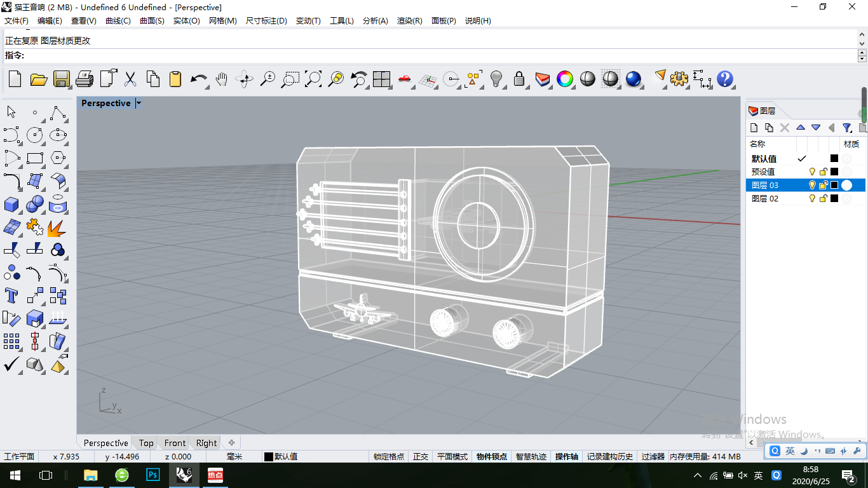
Task: Toggle 正交 ortho mode
Action: [421, 456]
